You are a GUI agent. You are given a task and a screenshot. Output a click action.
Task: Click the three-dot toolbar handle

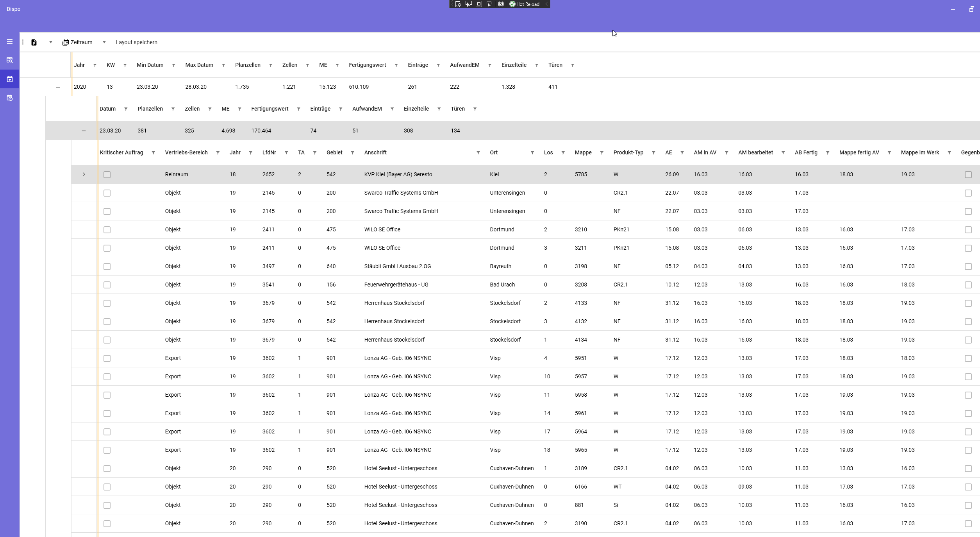[x=23, y=42]
